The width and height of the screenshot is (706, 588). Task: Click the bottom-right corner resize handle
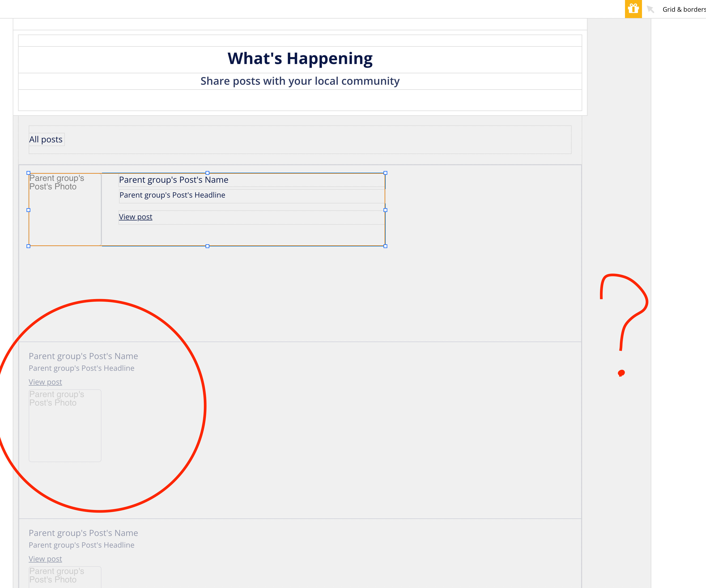[385, 246]
